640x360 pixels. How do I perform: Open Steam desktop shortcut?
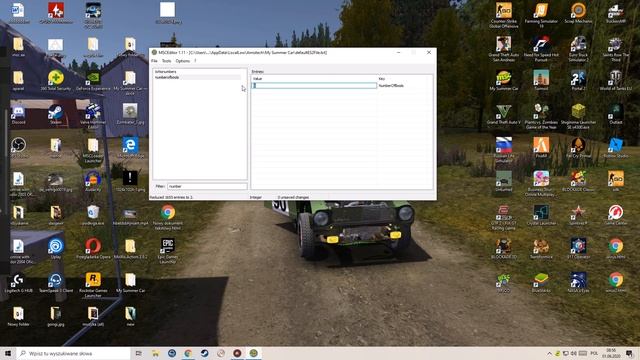pos(56,114)
